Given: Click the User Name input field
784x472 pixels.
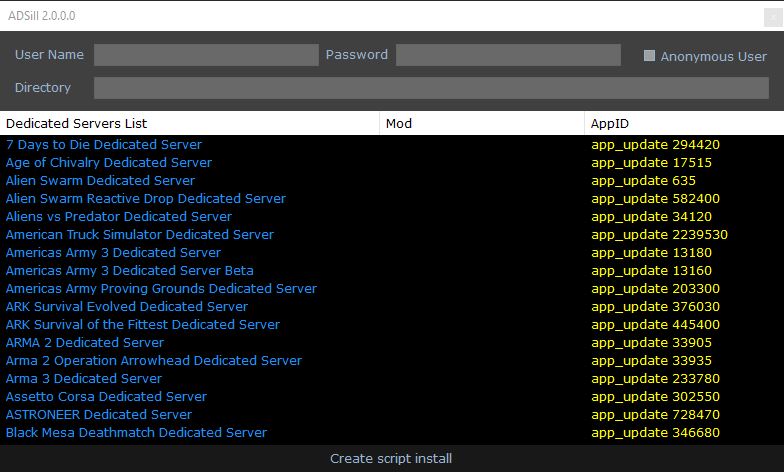Looking at the screenshot, I should pos(205,55).
